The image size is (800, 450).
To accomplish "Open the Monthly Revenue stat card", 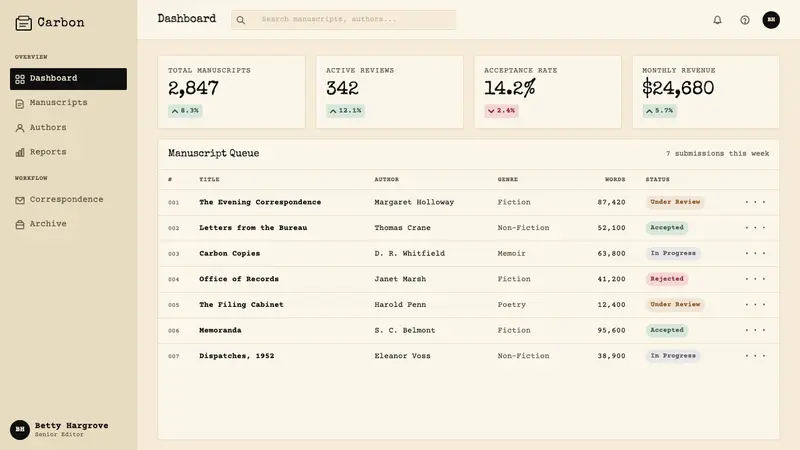I will tap(706, 92).
